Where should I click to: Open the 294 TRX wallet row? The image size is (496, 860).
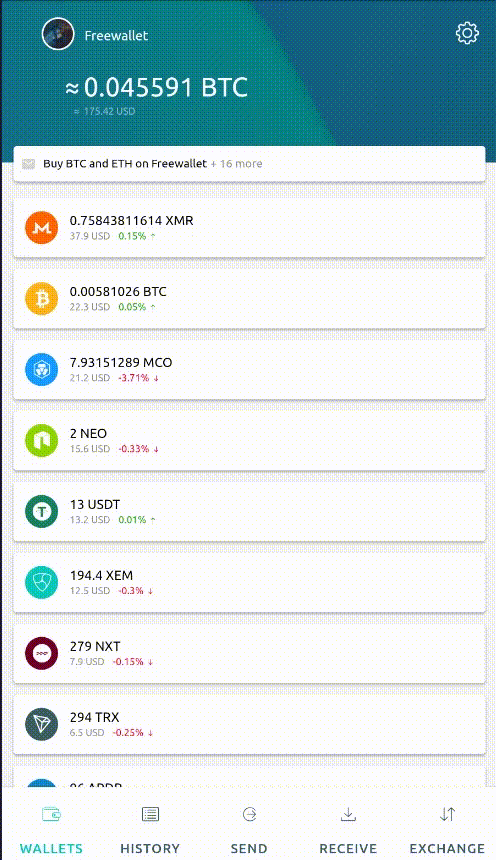(x=249, y=724)
